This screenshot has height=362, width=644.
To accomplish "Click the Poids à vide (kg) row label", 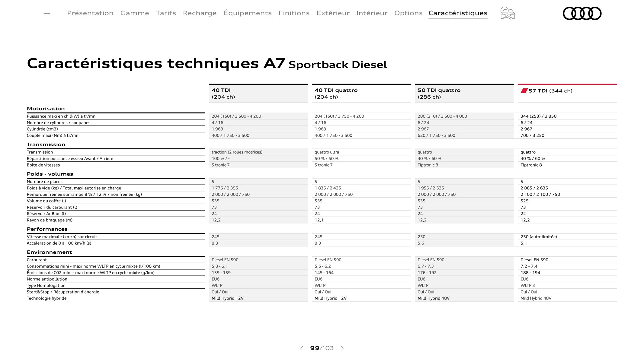I will coord(74,188).
